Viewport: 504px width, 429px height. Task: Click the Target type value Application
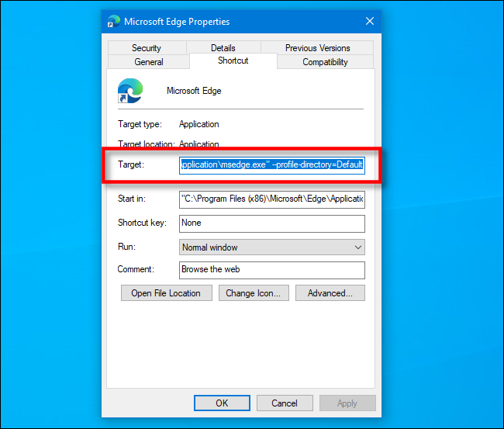coord(199,124)
